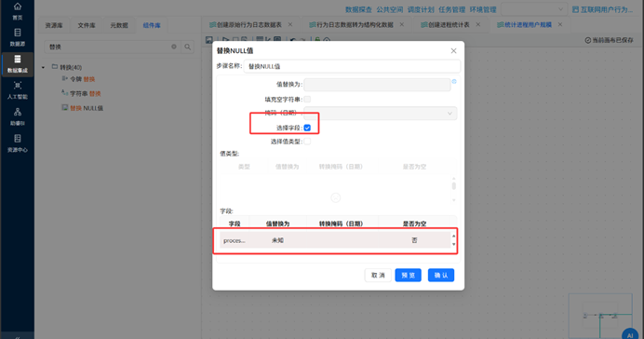Open the 首页 home icon in sidebar
The width and height of the screenshot is (644, 339).
[18, 7]
